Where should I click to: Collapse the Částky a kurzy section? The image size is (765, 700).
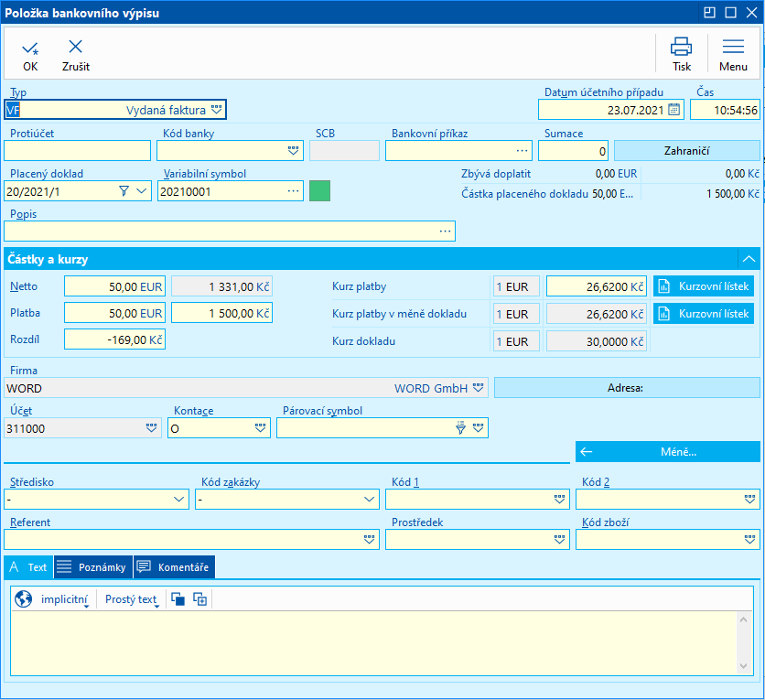(749, 259)
